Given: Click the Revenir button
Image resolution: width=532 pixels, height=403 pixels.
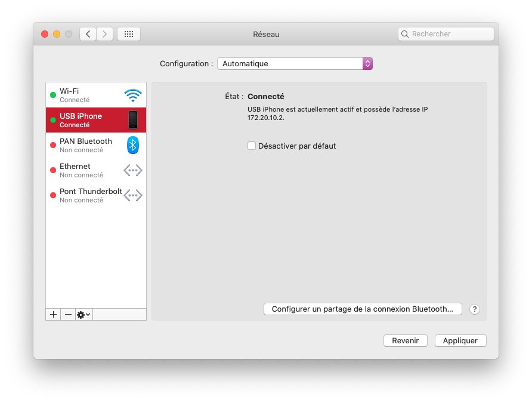Looking at the screenshot, I should point(405,340).
